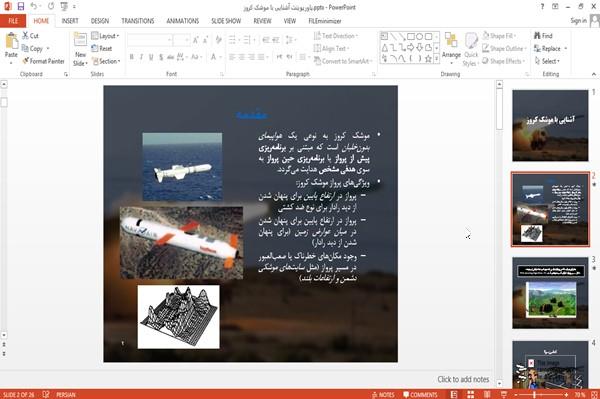Decrease font size with the smaller A
Image resolution: width=600 pixels, height=399 pixels.
(x=206, y=40)
